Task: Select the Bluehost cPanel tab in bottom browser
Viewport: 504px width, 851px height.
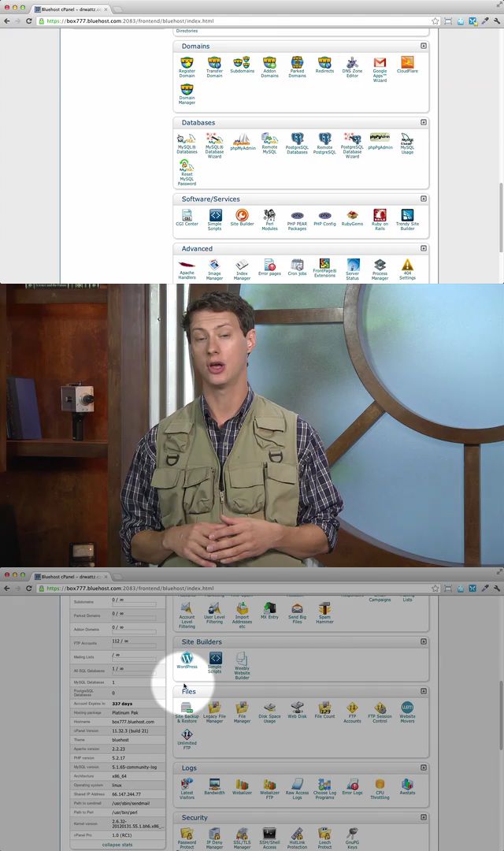Action: pyautogui.click(x=71, y=576)
